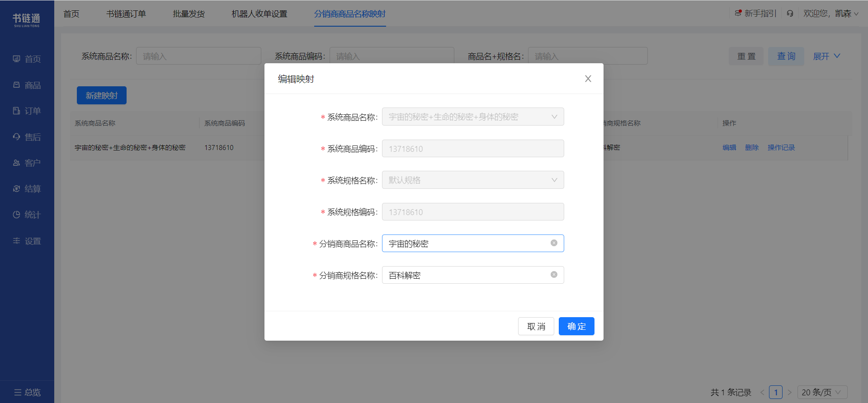Switch to the 批量发货 tab
This screenshot has height=403, width=868.
[189, 14]
